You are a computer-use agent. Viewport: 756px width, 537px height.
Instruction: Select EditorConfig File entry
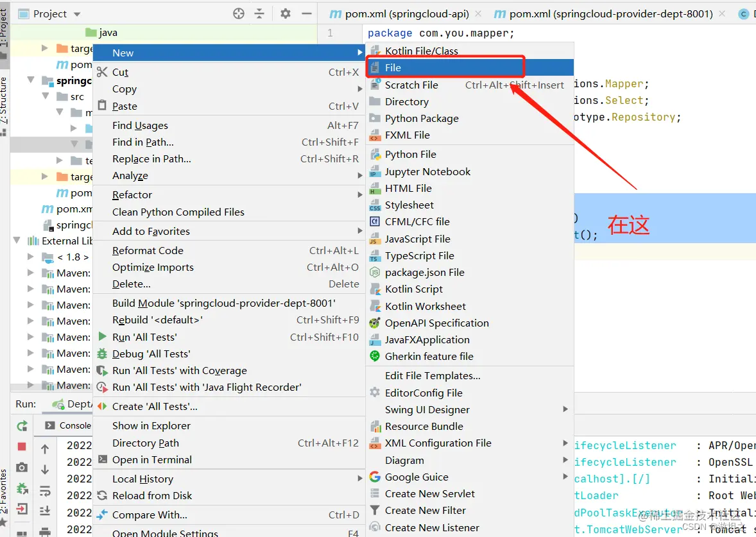tap(470, 393)
